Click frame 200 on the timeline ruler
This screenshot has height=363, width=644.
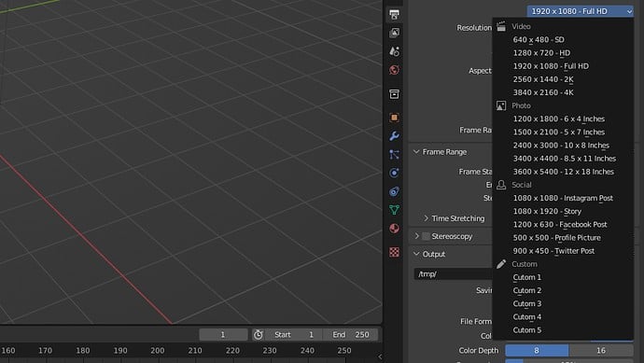coord(158,351)
